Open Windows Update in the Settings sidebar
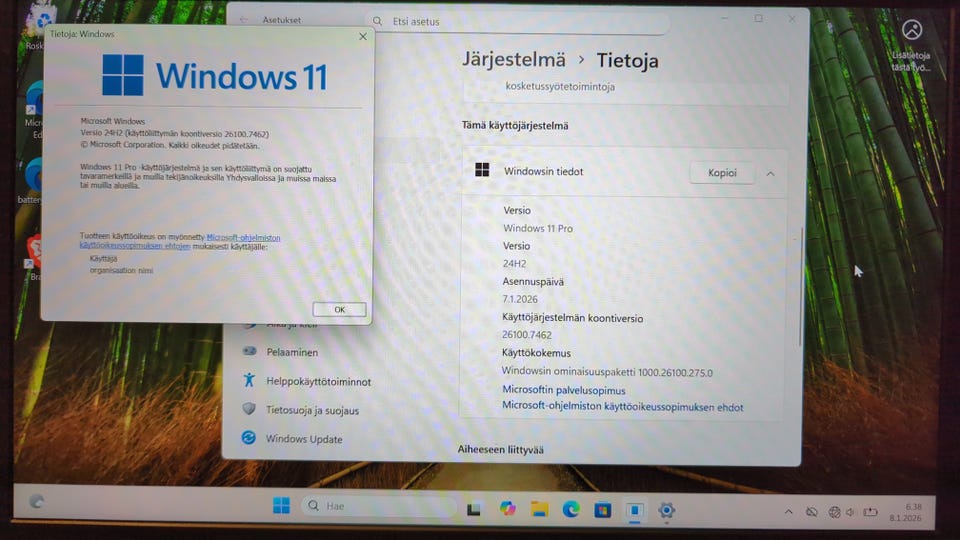The width and height of the screenshot is (960, 540). tap(304, 438)
